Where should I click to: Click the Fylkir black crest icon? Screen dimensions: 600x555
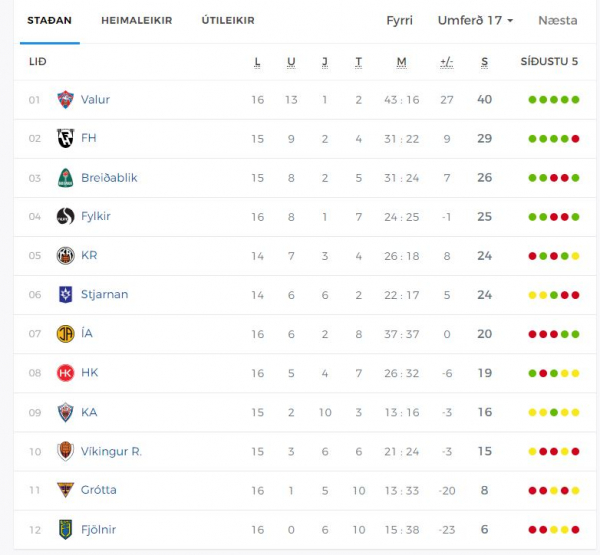[x=65, y=216]
